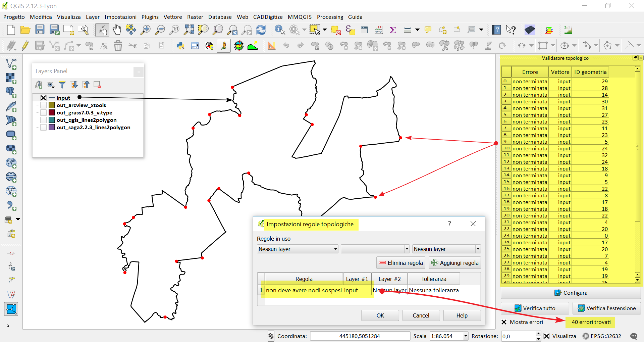Uncheck the input layer visibility checkbox
Screen dimensions: 644x342
(43, 98)
